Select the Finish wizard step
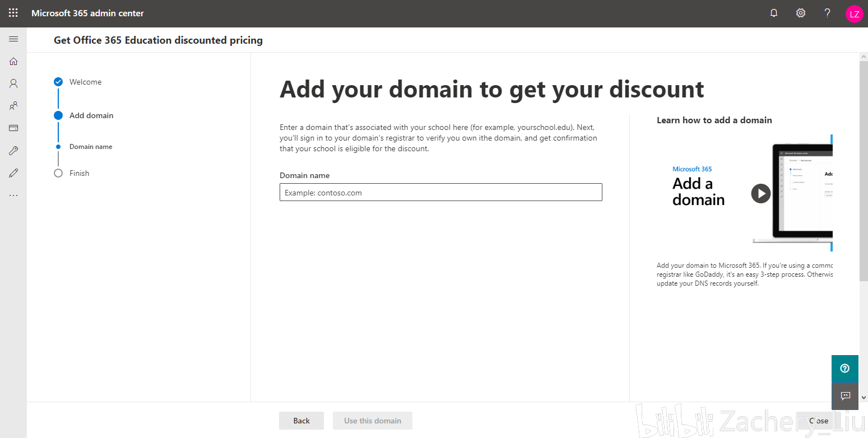Screen dimensions: 868x438 72,173
